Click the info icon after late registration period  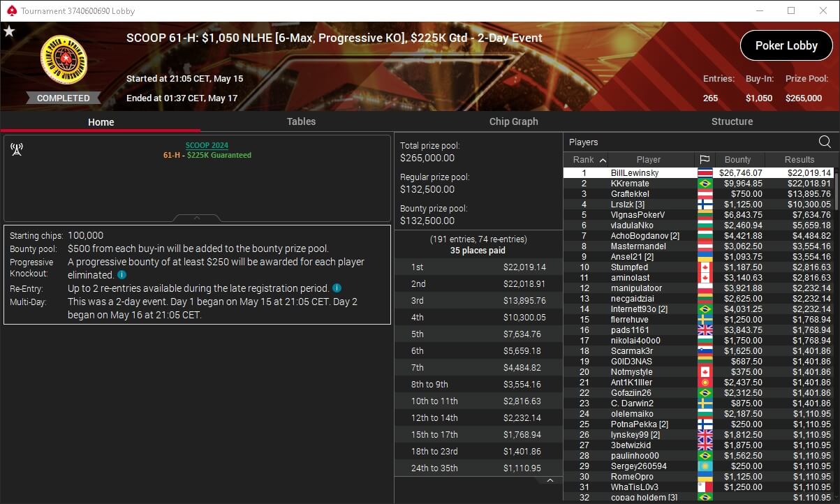pos(337,288)
